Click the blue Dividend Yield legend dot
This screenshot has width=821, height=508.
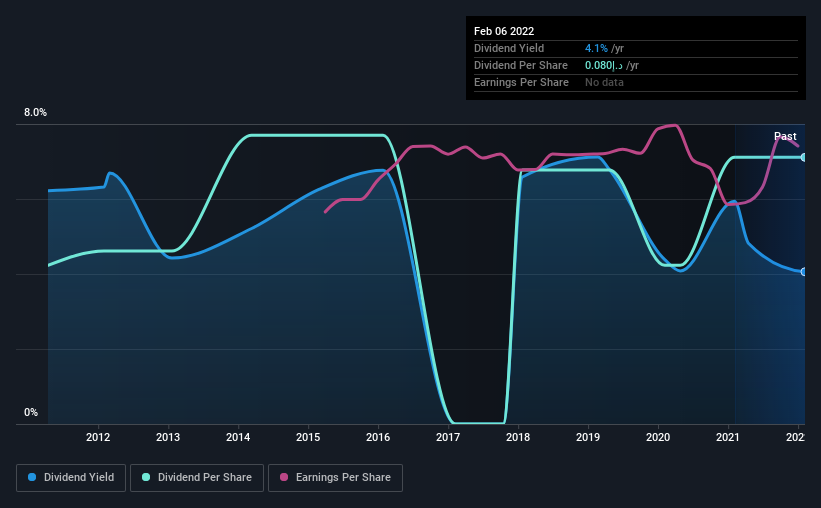(x=32, y=477)
